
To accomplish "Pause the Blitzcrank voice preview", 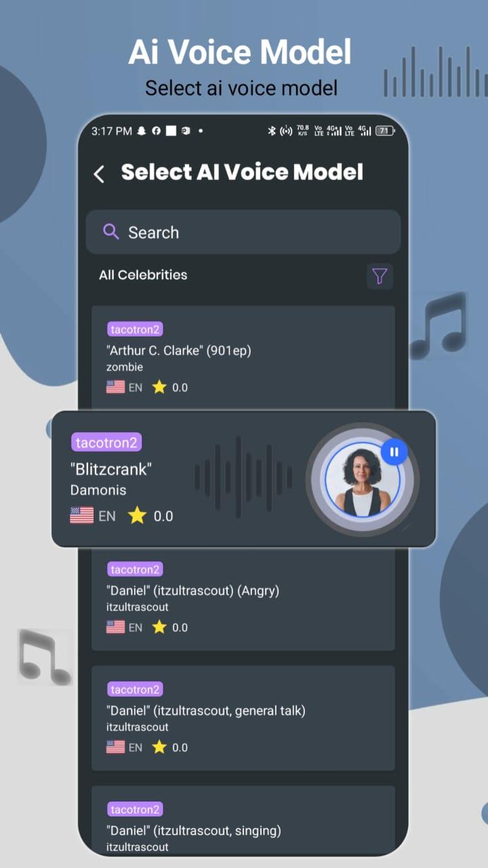I will tap(394, 452).
